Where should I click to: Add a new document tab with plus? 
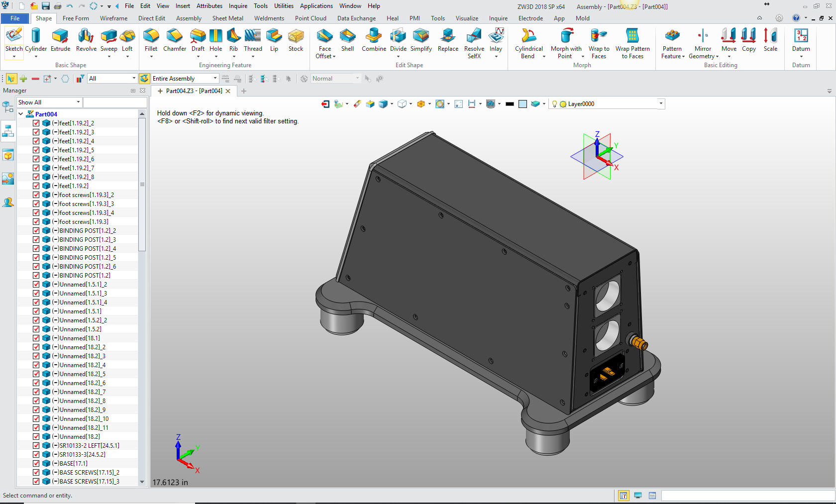click(244, 91)
